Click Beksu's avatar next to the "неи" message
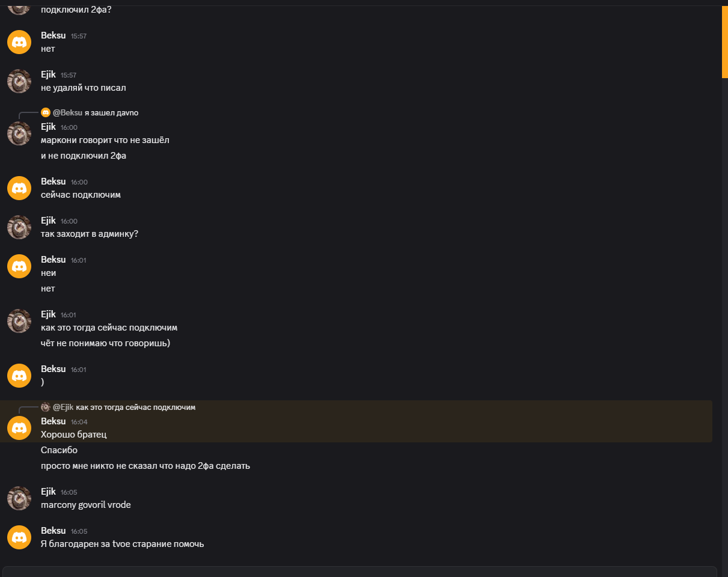 (x=19, y=266)
